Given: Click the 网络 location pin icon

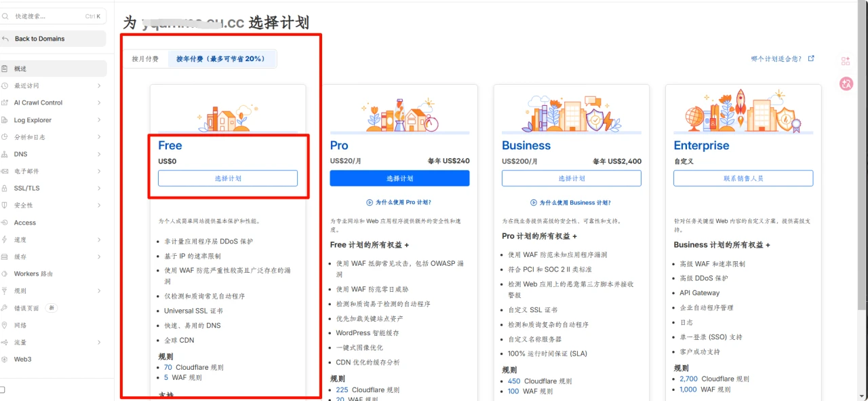Looking at the screenshot, I should (5, 325).
